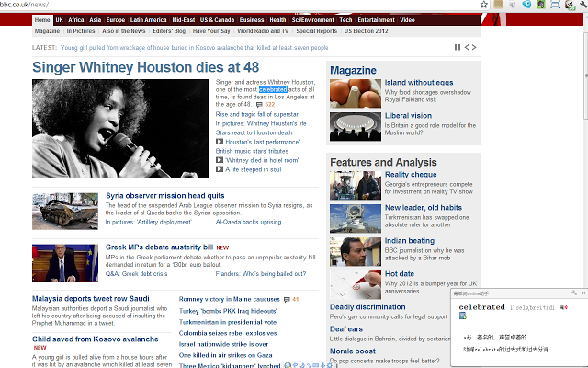Close the dictionary popup
This screenshot has width=588, height=368.
tap(583, 293)
